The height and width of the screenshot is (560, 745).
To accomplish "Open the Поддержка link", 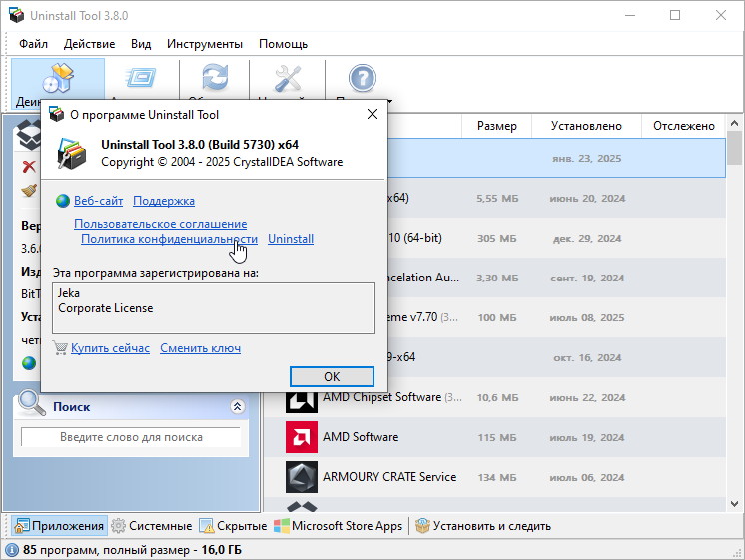I will tap(164, 201).
